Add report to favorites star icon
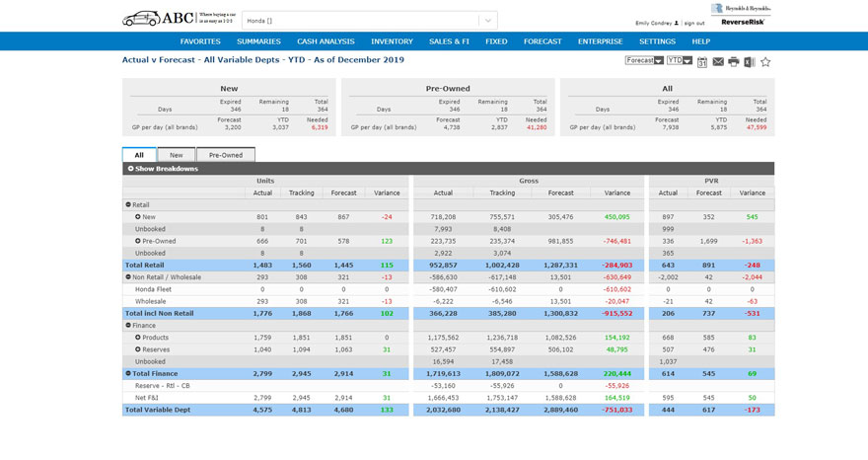 (765, 62)
